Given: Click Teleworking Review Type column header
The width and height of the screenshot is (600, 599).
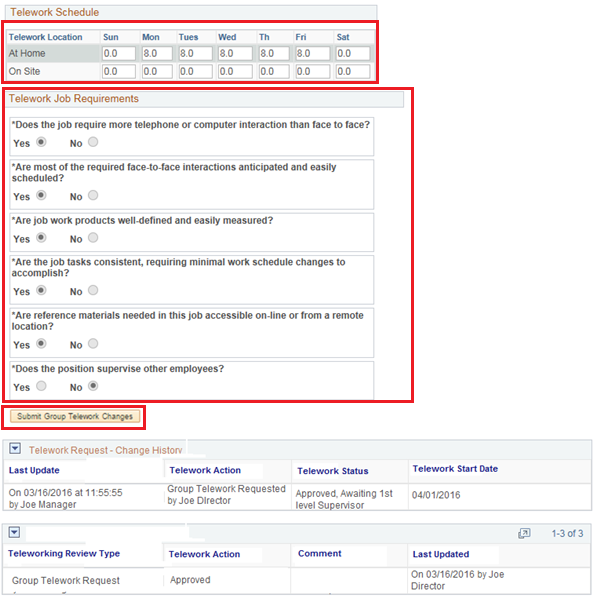Looking at the screenshot, I should pyautogui.click(x=64, y=554).
